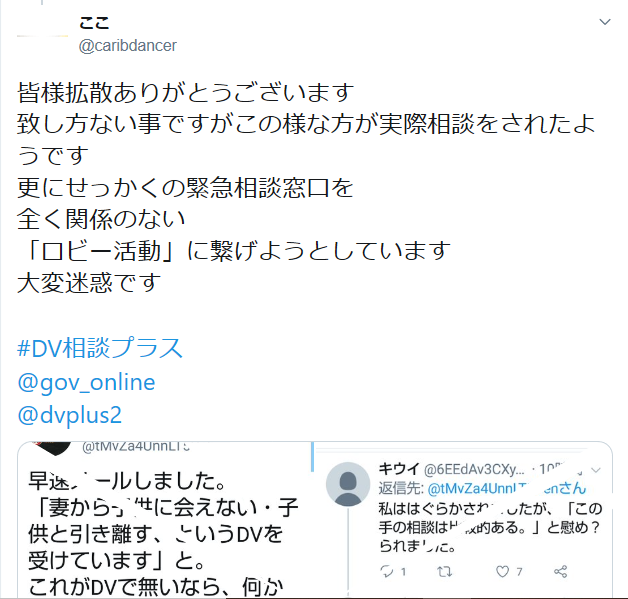Open the @caribdancer profile handle
This screenshot has height=599, width=628.
point(128,46)
